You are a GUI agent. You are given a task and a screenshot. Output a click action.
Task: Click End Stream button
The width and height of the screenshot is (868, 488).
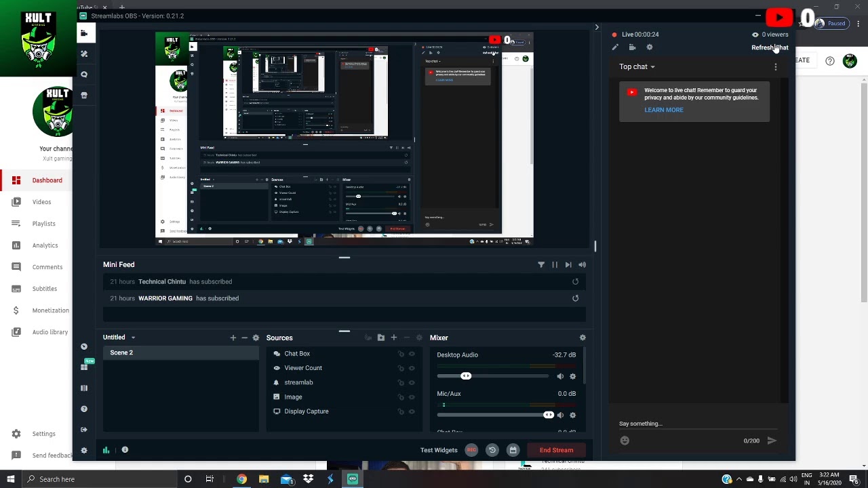[556, 450]
